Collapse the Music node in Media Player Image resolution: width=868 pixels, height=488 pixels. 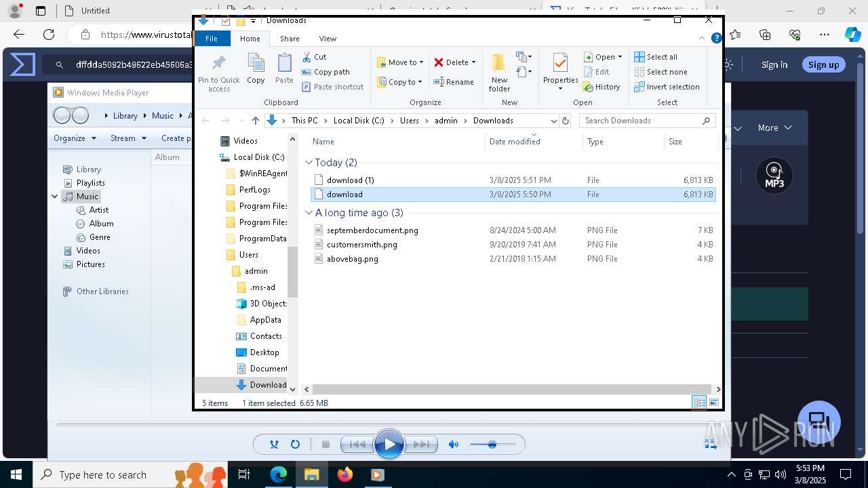[x=55, y=197]
